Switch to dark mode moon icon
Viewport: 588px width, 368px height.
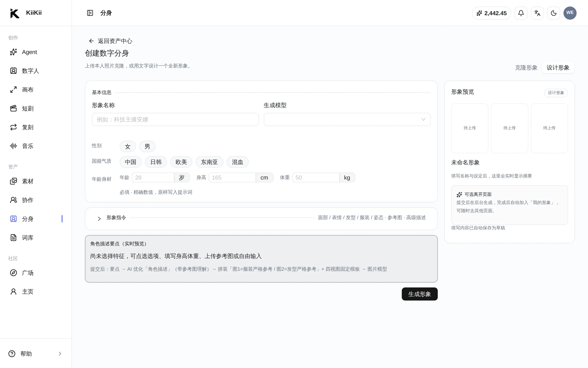coord(554,13)
